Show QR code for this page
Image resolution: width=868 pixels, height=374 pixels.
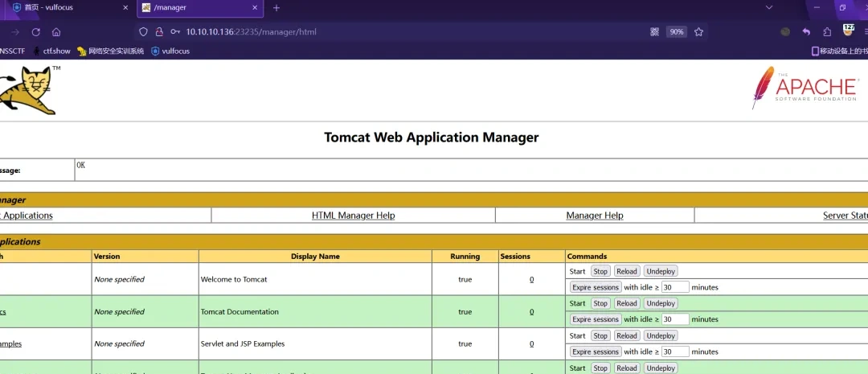(654, 32)
